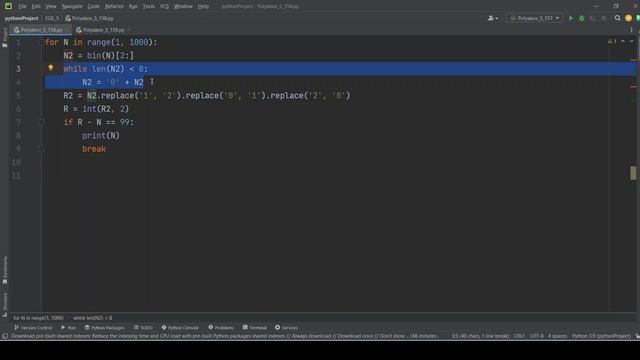The image size is (640, 360).
Task: Start debugging with the bug icon
Action: [582, 18]
